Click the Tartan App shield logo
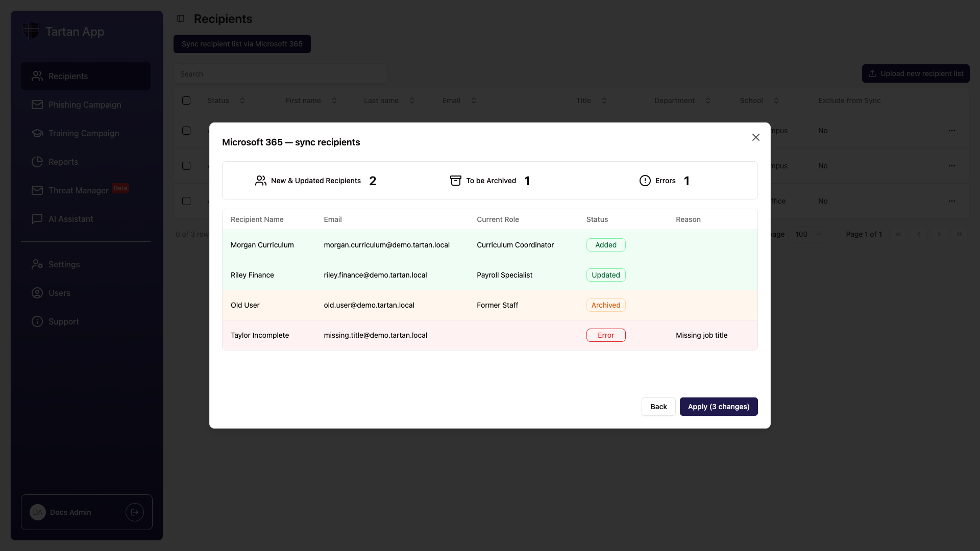The width and height of the screenshot is (980, 551). coord(31,31)
